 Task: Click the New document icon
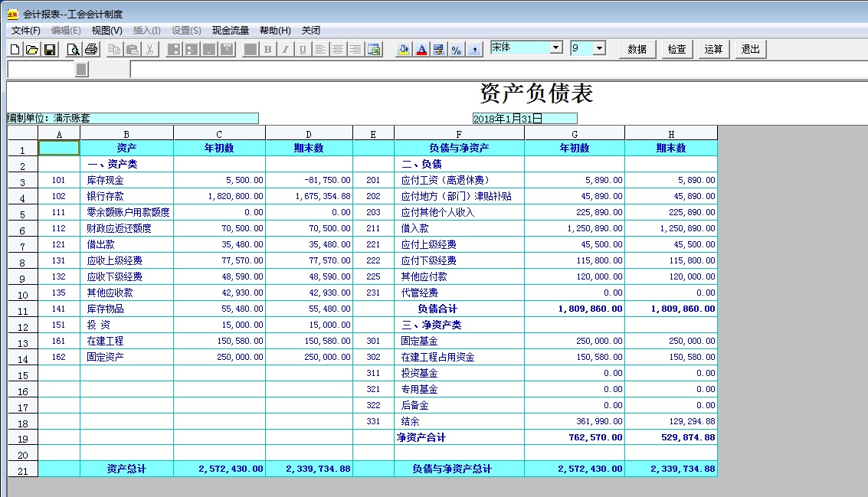click(15, 49)
